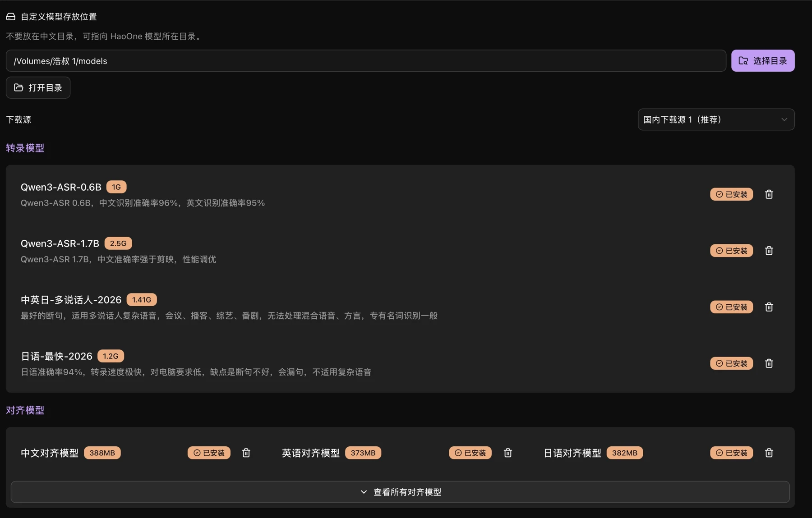Click 已安装 badge for Qwen3-ASR-0.6B
Screen dimensions: 812x518
tap(731, 194)
